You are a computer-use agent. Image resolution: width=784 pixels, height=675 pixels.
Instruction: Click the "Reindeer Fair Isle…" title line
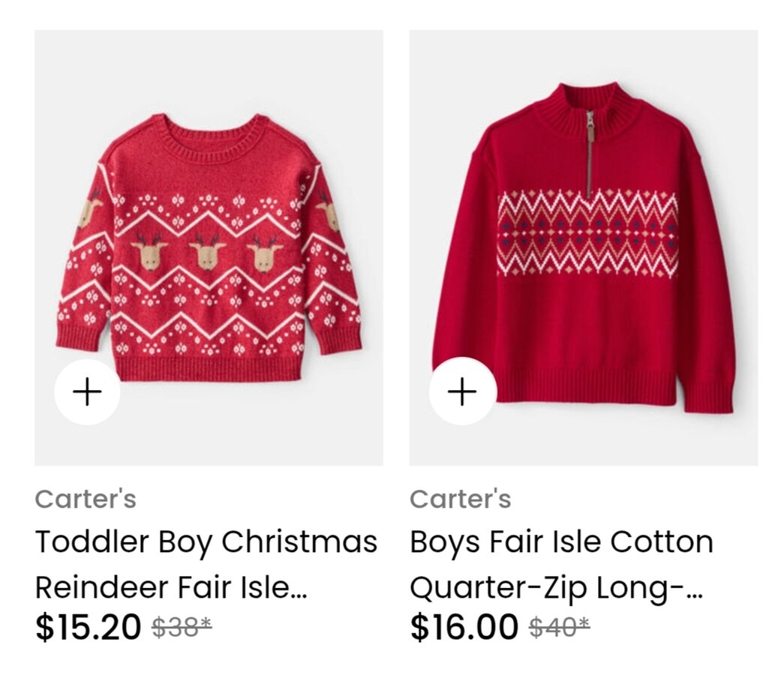coord(171,586)
